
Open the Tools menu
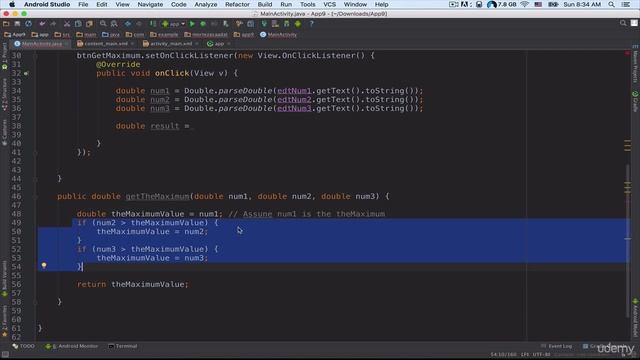(x=307, y=4)
